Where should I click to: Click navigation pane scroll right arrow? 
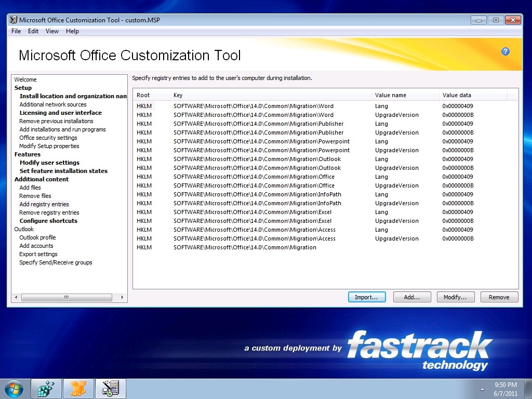click(122, 297)
